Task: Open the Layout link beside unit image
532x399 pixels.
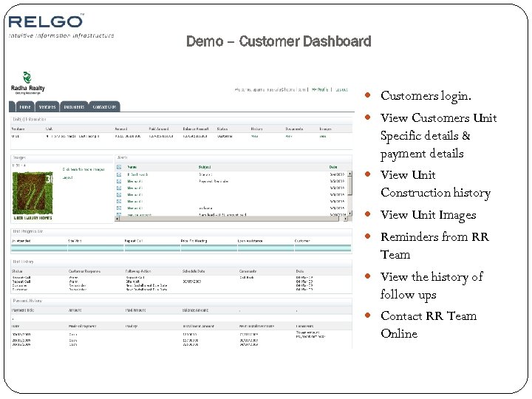Action: 67,177
